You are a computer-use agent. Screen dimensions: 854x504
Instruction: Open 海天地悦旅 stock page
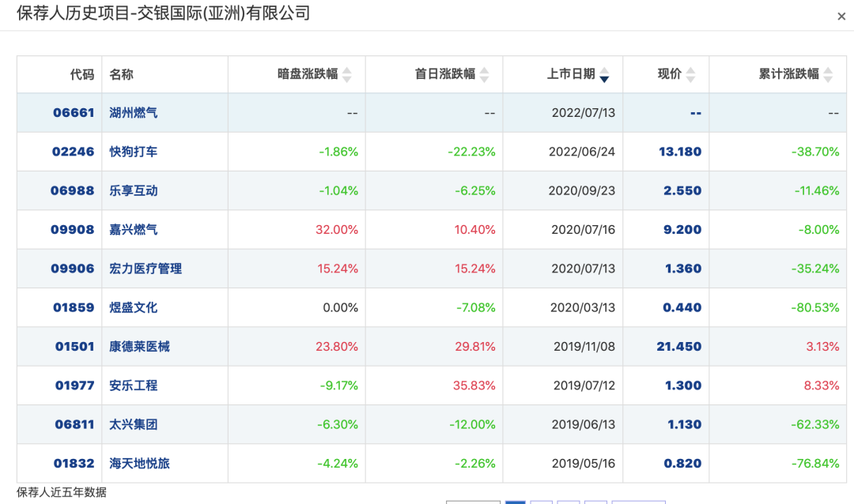[x=140, y=463]
